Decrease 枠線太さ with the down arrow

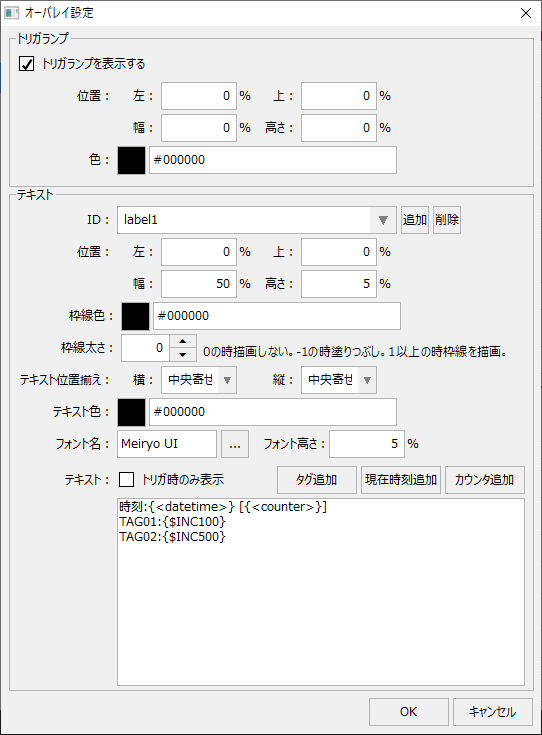coord(183,354)
